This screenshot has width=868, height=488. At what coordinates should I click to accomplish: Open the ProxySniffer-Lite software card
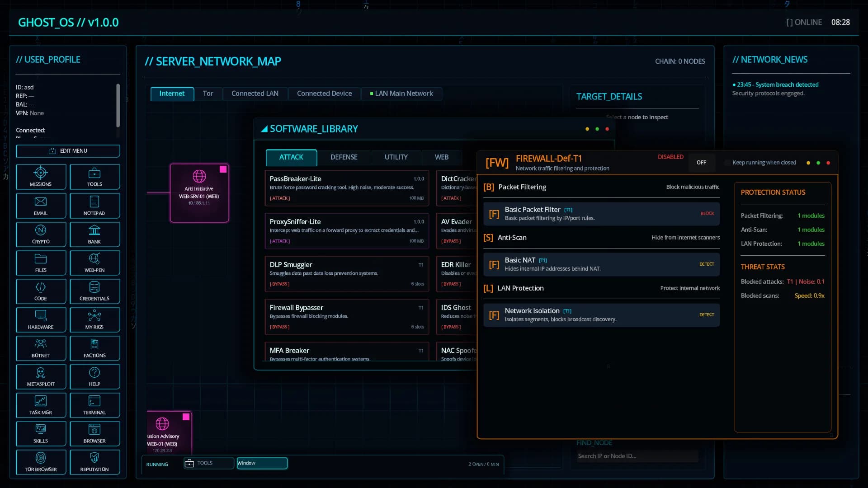pos(347,231)
